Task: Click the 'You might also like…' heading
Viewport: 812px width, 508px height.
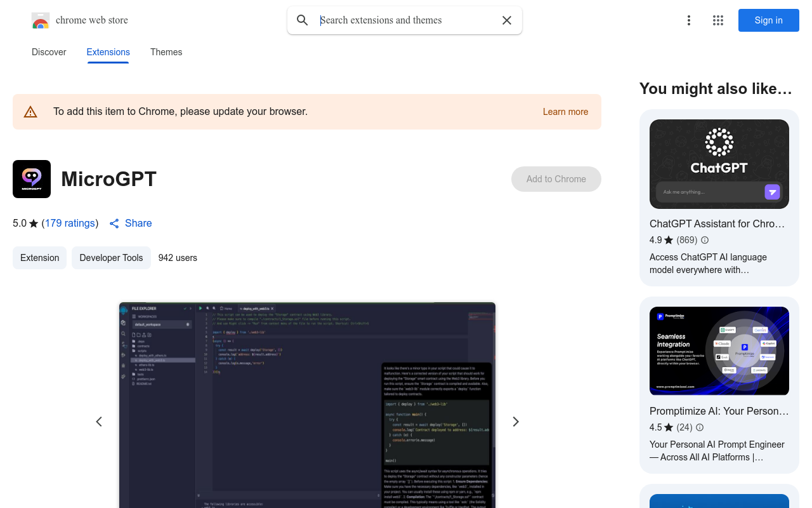Action: click(x=716, y=89)
